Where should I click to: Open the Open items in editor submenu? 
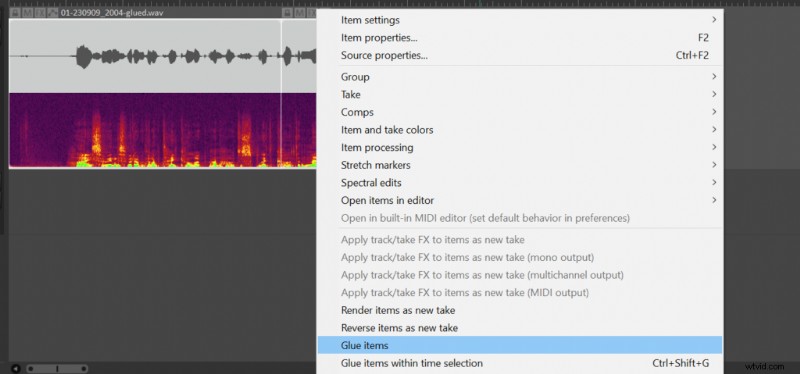click(519, 200)
